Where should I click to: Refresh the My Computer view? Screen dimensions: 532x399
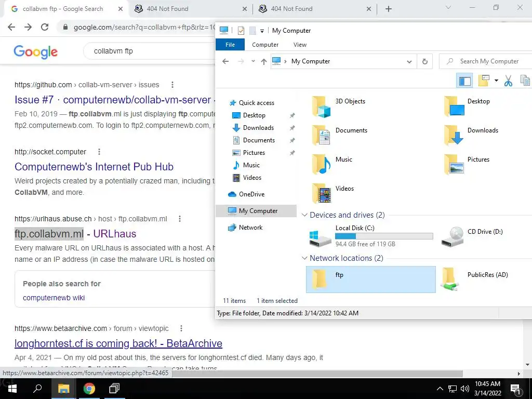(x=425, y=62)
